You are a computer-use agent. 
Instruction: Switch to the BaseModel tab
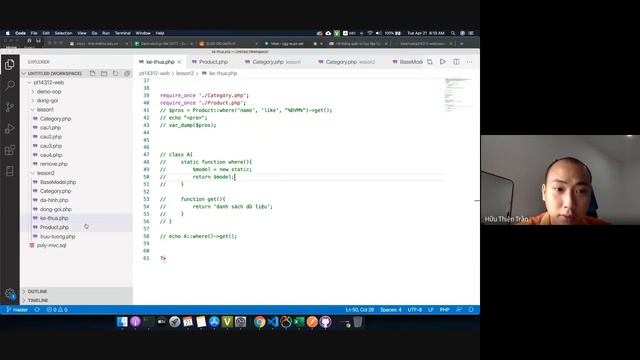point(407,62)
